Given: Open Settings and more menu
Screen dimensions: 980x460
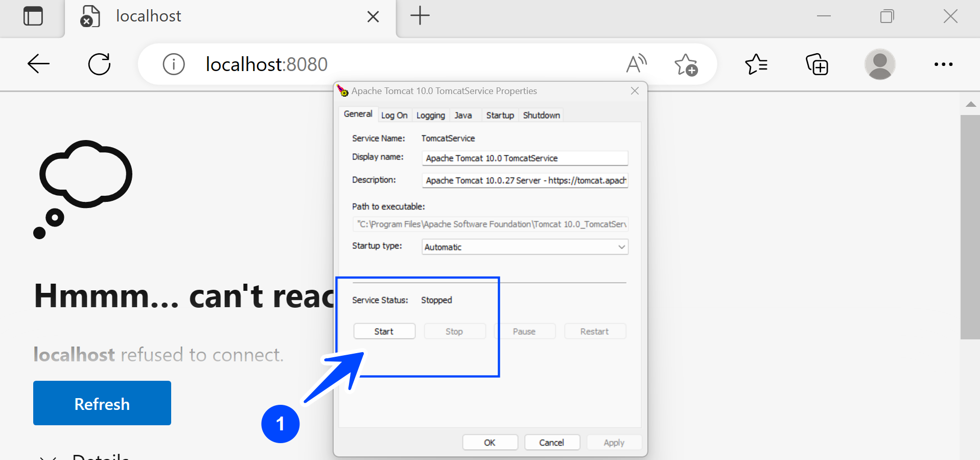Looking at the screenshot, I should (943, 64).
